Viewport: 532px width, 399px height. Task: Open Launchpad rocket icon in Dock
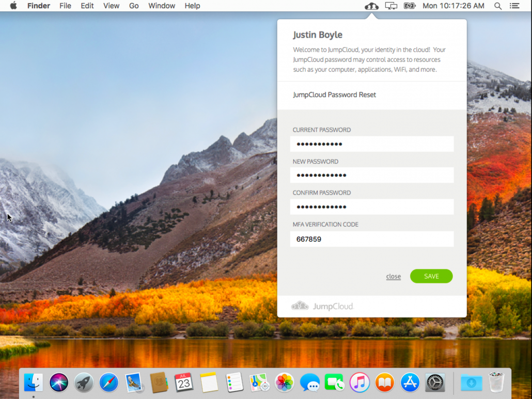point(84,382)
